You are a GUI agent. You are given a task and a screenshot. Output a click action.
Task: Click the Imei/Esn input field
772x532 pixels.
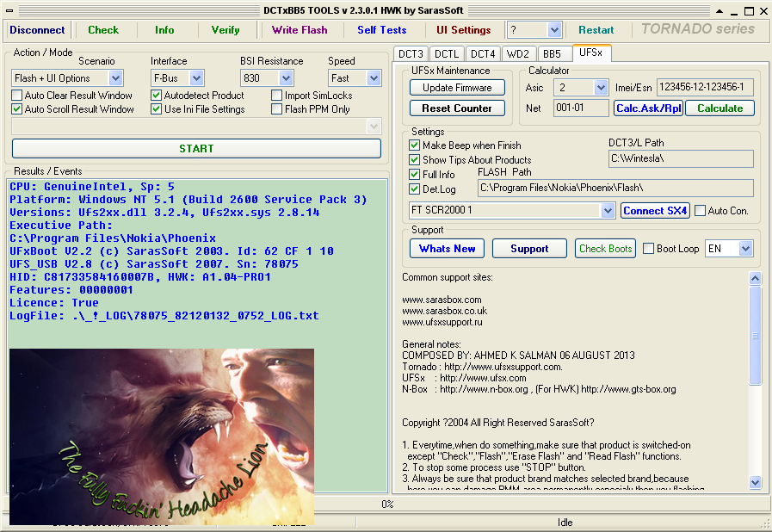[705, 87]
